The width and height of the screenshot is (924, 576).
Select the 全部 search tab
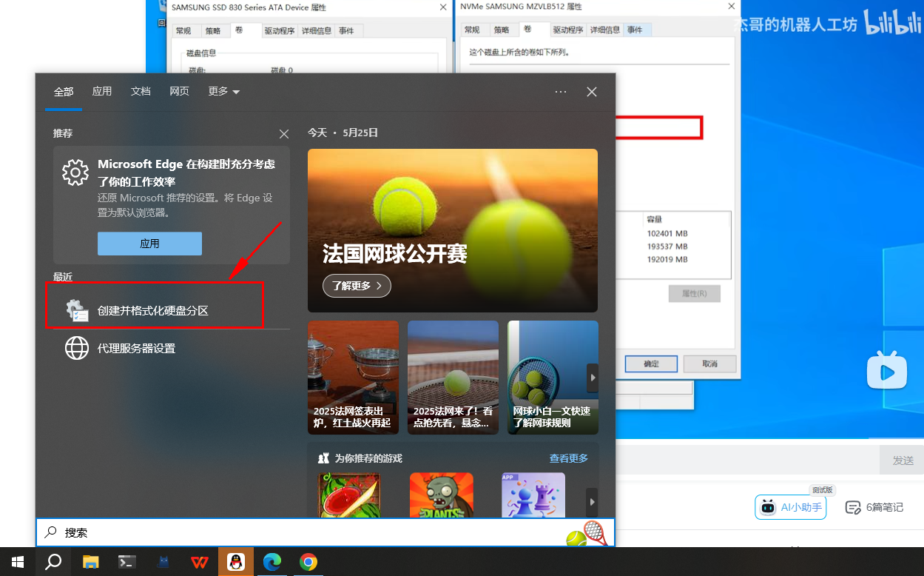(x=64, y=92)
